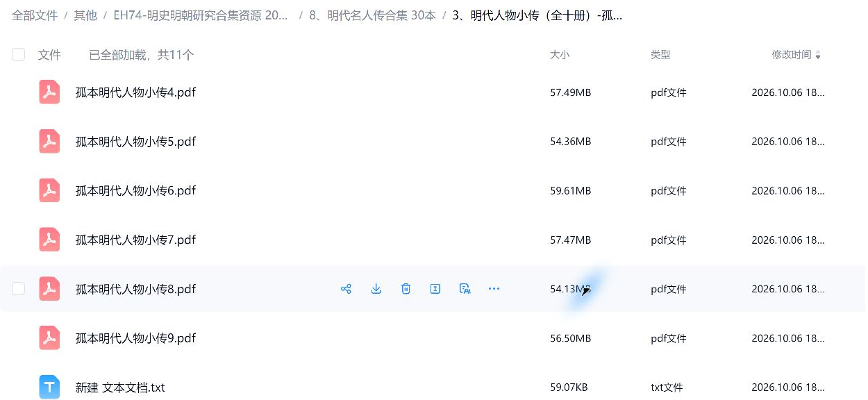
Task: Click modified date of 新建 文本文档.txt
Action: pyautogui.click(x=788, y=387)
